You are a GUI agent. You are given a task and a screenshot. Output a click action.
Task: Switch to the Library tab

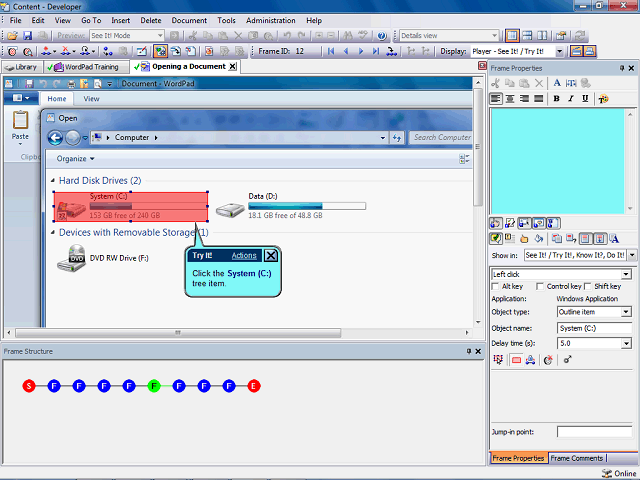[21, 67]
